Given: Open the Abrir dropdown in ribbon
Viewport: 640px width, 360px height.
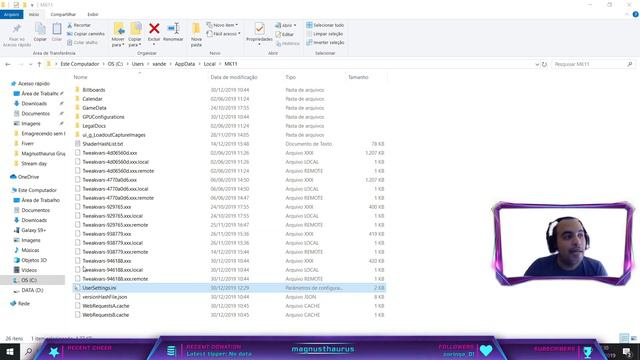Looking at the screenshot, I should [x=286, y=25].
